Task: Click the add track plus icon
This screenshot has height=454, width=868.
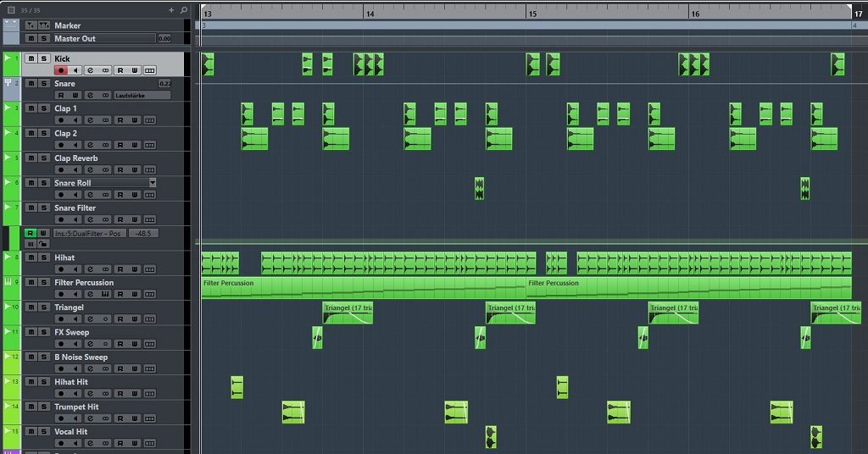Action: tap(171, 10)
